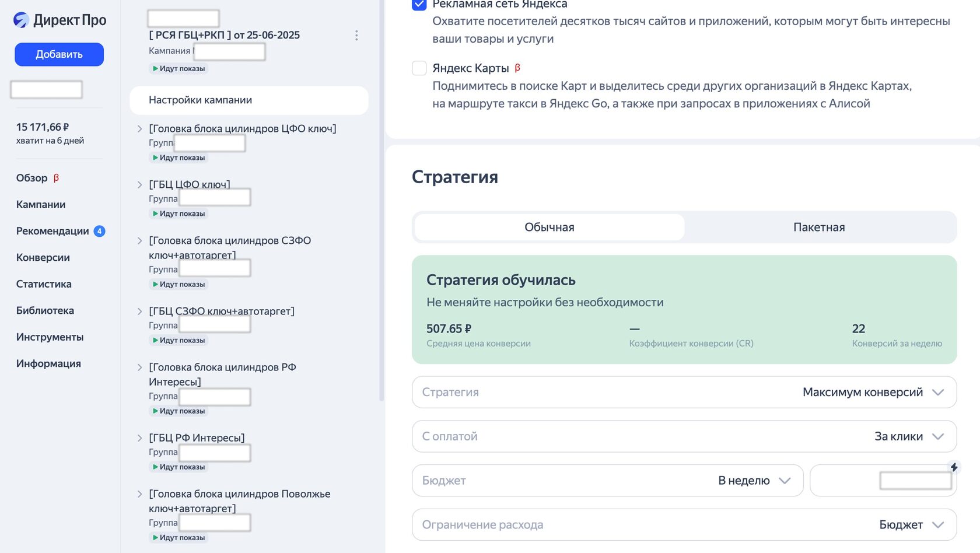Click Идут показы status under campaign title

click(x=178, y=68)
